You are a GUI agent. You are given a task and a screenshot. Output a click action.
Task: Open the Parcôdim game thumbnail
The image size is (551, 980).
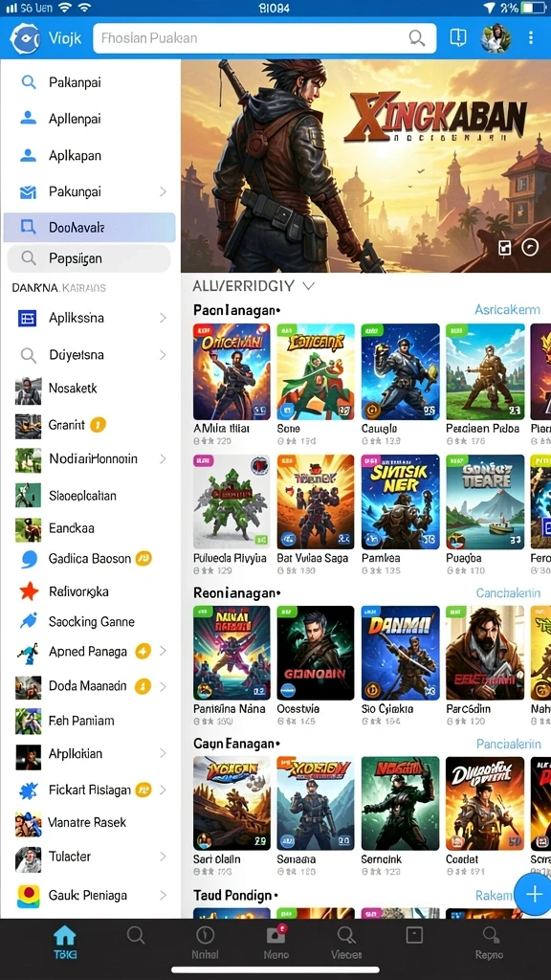click(485, 653)
